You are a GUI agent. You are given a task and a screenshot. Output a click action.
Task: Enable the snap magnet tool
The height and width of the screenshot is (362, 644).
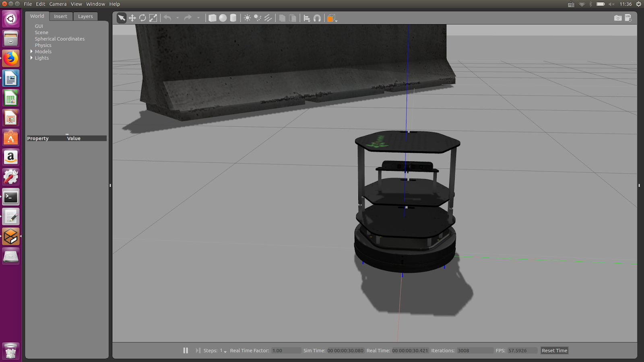(317, 18)
